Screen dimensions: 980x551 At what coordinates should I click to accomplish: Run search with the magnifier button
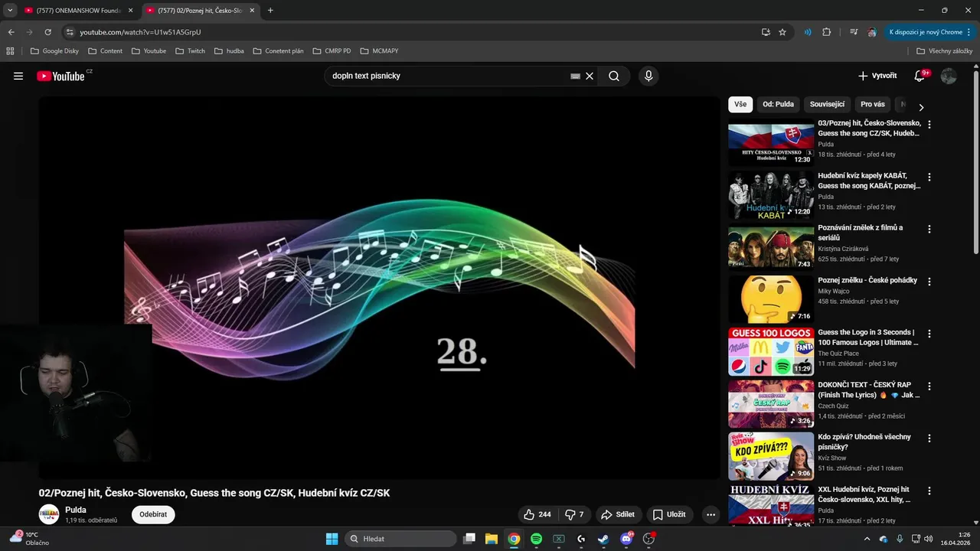pos(614,76)
